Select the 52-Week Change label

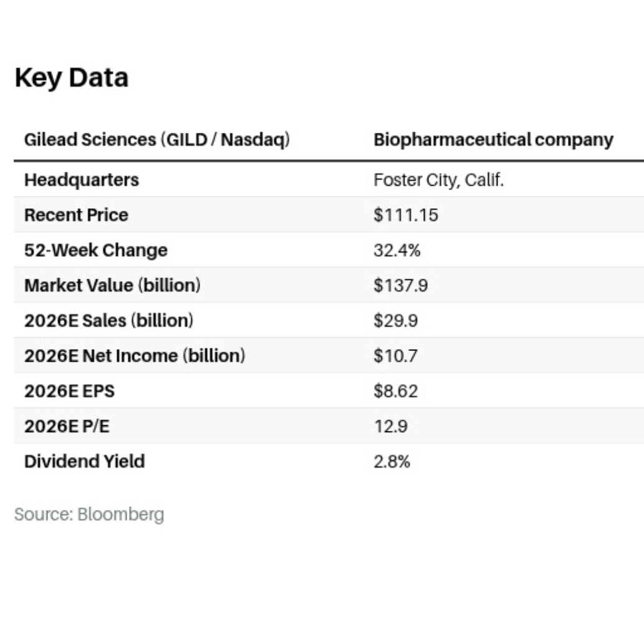[x=96, y=251]
